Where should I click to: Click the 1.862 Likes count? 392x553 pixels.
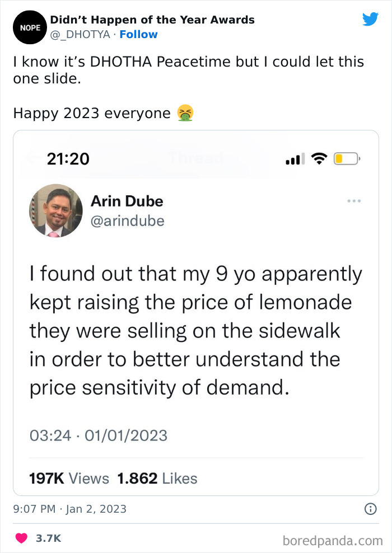[157, 479]
